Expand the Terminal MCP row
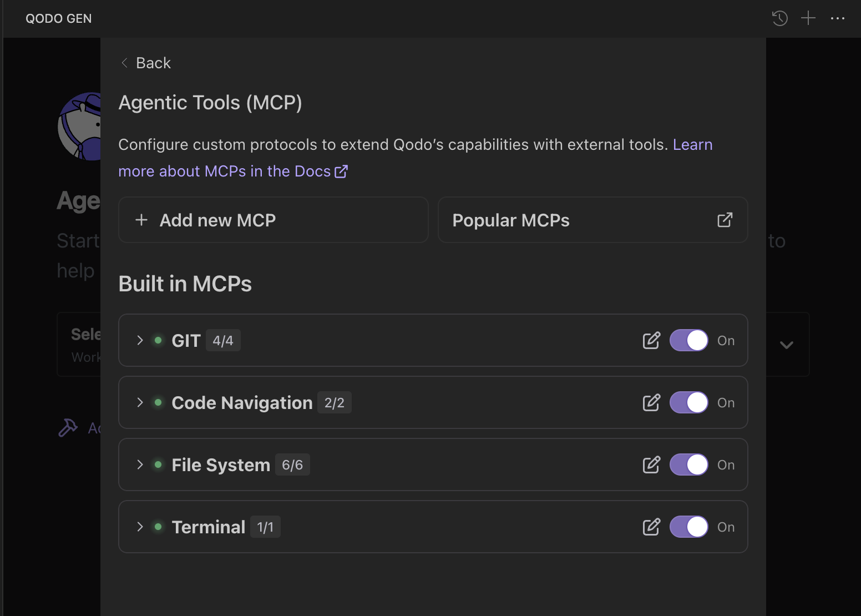The image size is (861, 616). [140, 527]
